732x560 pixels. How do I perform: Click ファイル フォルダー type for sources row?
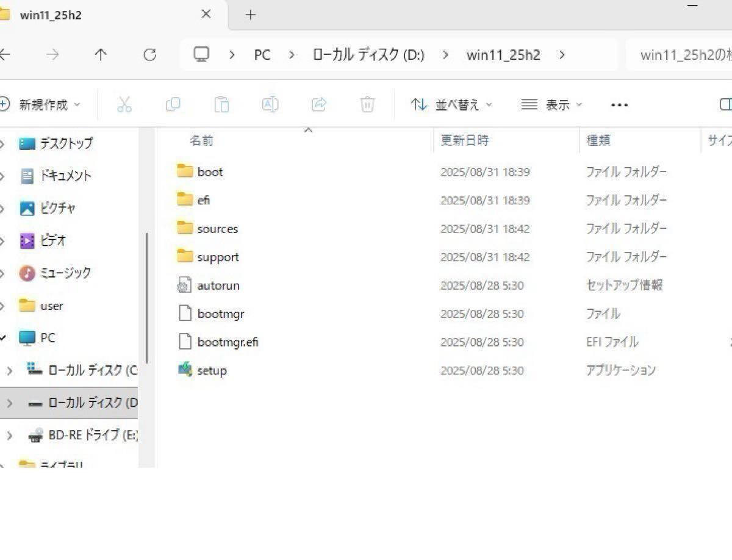tap(626, 228)
